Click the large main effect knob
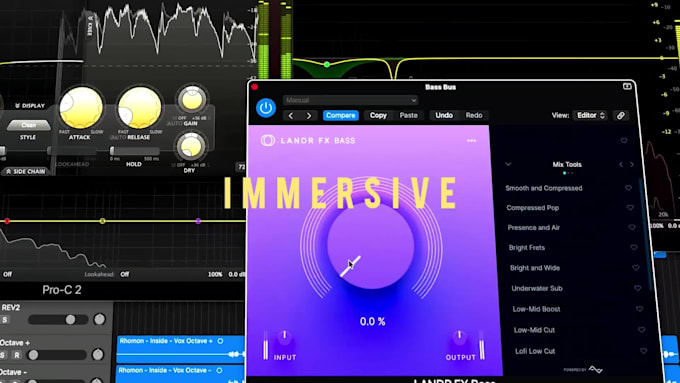 (370, 246)
